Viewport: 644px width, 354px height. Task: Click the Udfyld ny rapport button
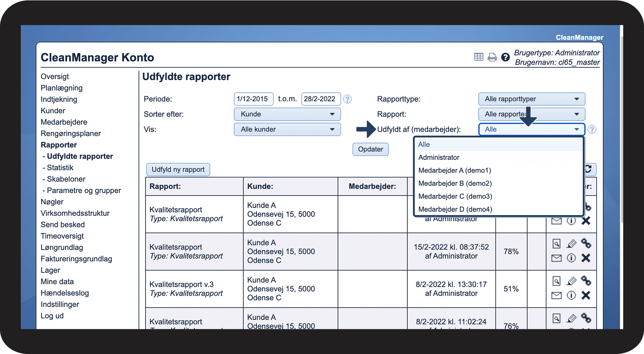[178, 170]
